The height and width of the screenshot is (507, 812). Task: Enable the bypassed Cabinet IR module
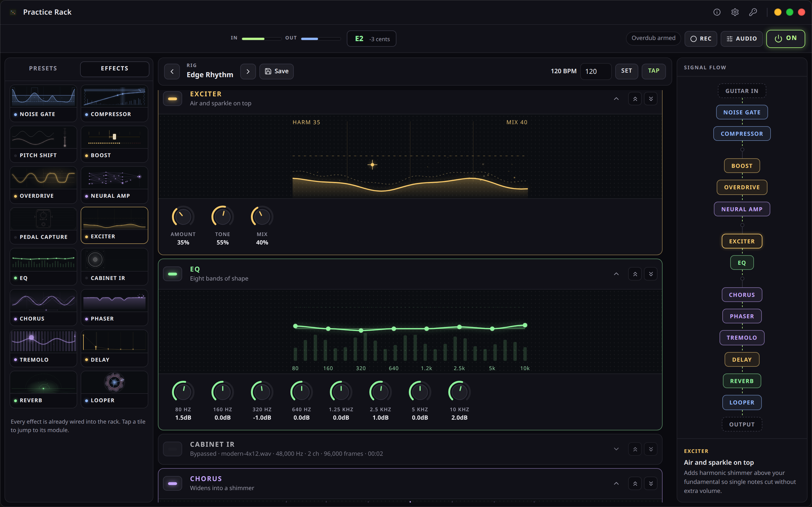(x=173, y=449)
